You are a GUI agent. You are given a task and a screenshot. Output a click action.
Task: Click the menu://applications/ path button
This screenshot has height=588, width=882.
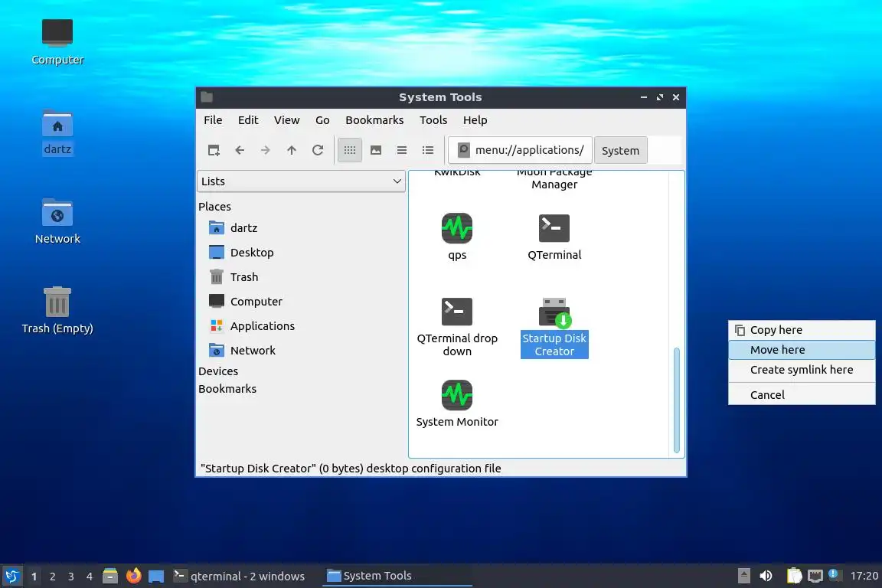click(521, 150)
